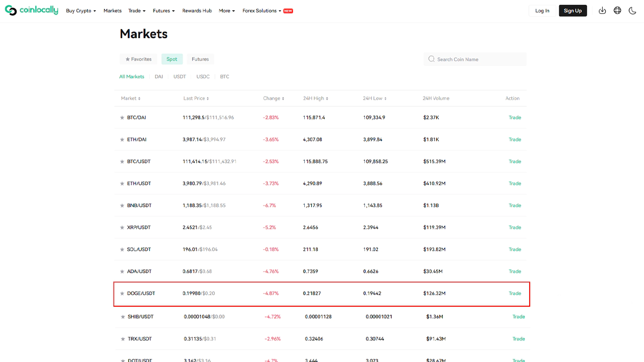The image size is (644, 362).
Task: Click the Search Coin Name field
Action: 478,59
